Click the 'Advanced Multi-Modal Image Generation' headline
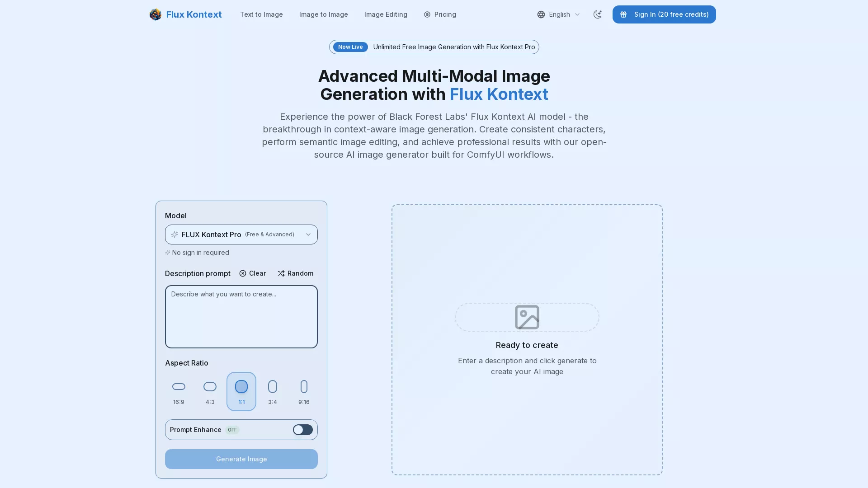The height and width of the screenshot is (488, 868). click(x=434, y=85)
